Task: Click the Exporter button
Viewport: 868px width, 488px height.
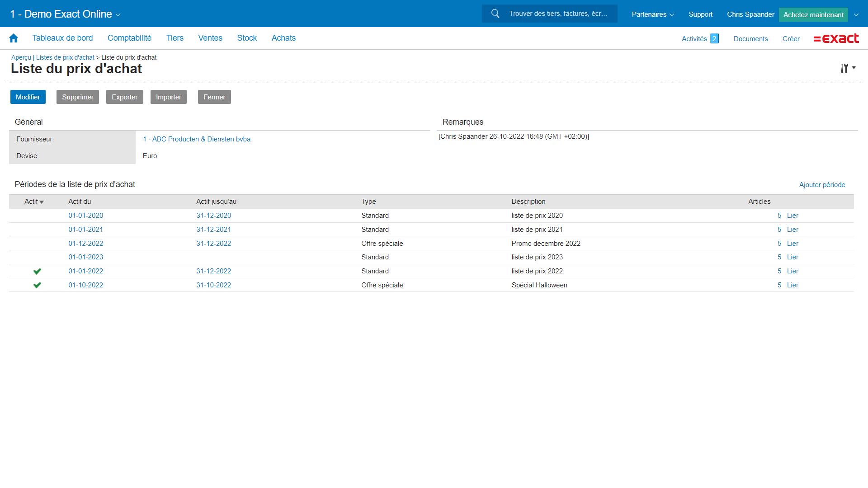Action: pos(124,97)
